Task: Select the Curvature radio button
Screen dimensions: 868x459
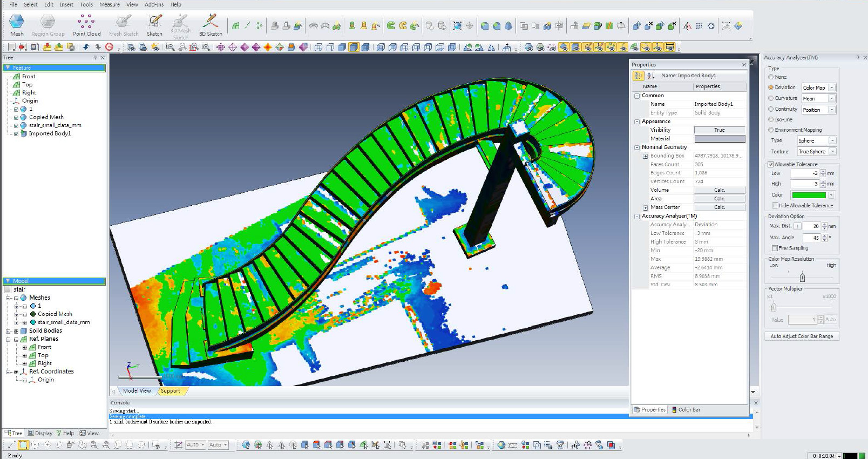Action: [771, 98]
